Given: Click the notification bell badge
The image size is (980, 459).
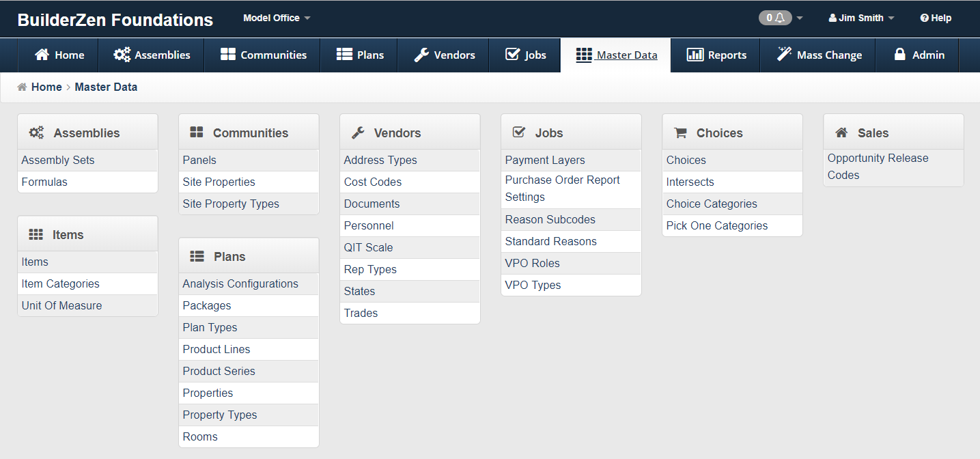Looking at the screenshot, I should 775,18.
